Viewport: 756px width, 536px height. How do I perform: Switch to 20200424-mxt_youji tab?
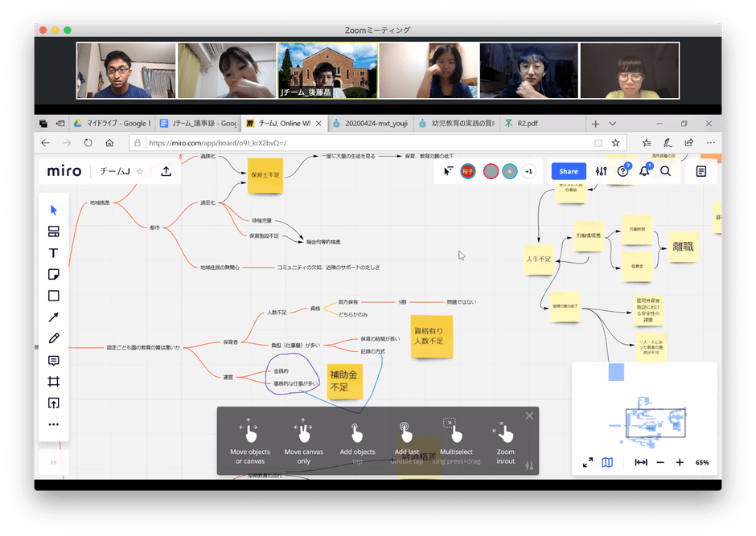pos(372,123)
